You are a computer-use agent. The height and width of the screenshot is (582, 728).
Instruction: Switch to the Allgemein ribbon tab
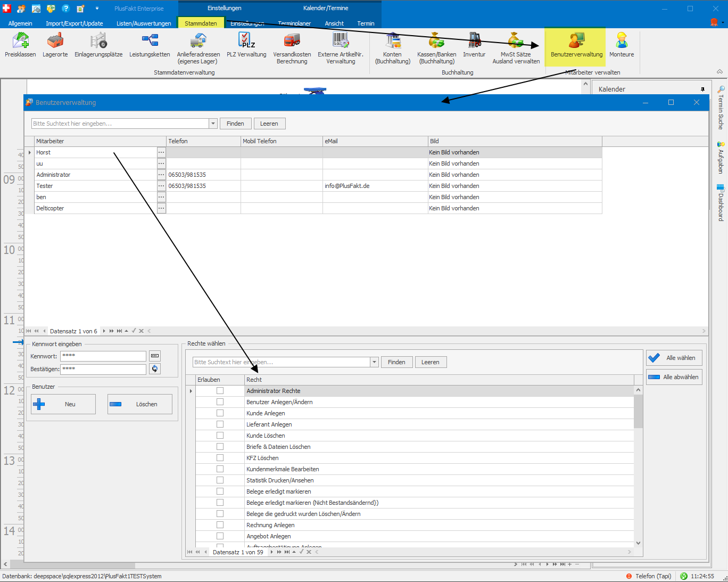(x=20, y=23)
